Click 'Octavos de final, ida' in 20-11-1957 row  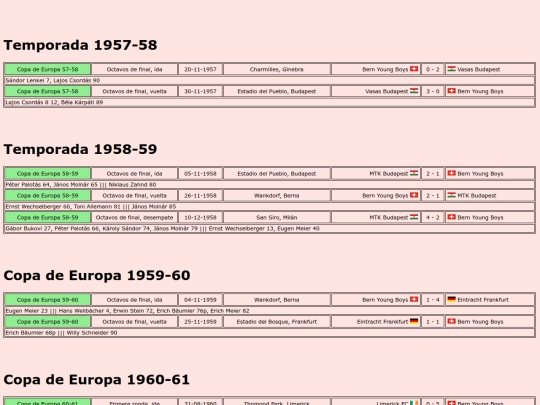point(134,69)
